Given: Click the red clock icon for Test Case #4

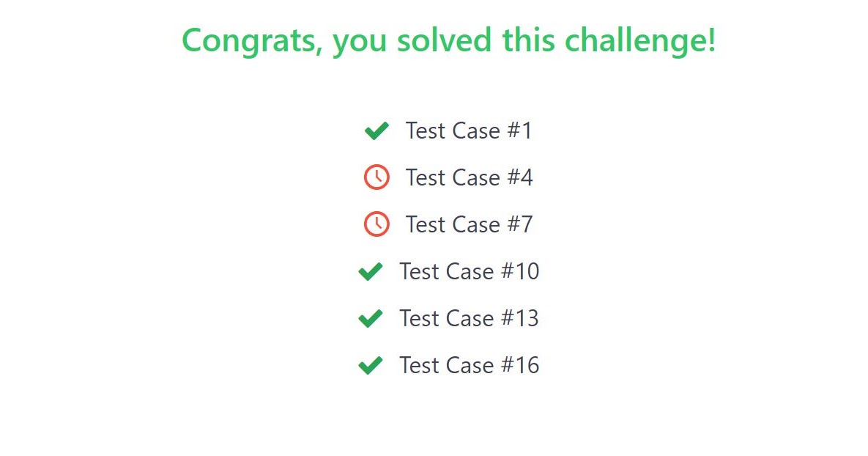Looking at the screenshot, I should coord(376,177).
